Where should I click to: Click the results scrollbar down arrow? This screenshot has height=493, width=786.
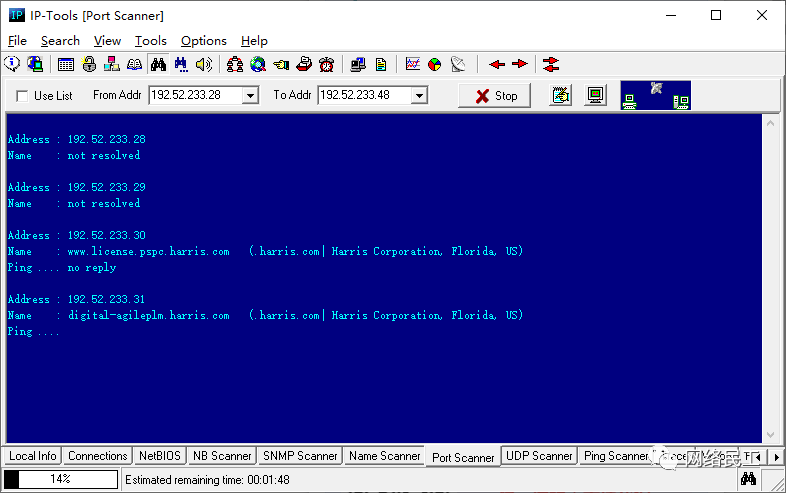pyautogui.click(x=770, y=435)
